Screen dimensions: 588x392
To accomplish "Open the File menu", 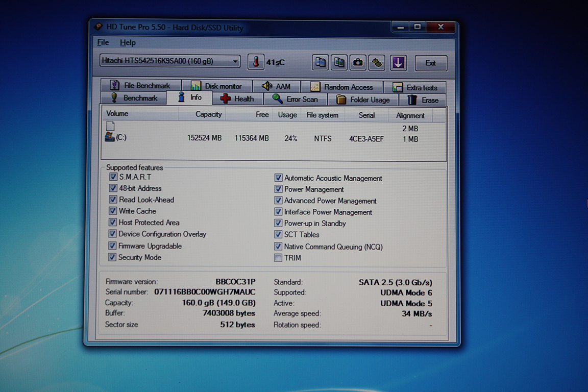I will tap(103, 42).
